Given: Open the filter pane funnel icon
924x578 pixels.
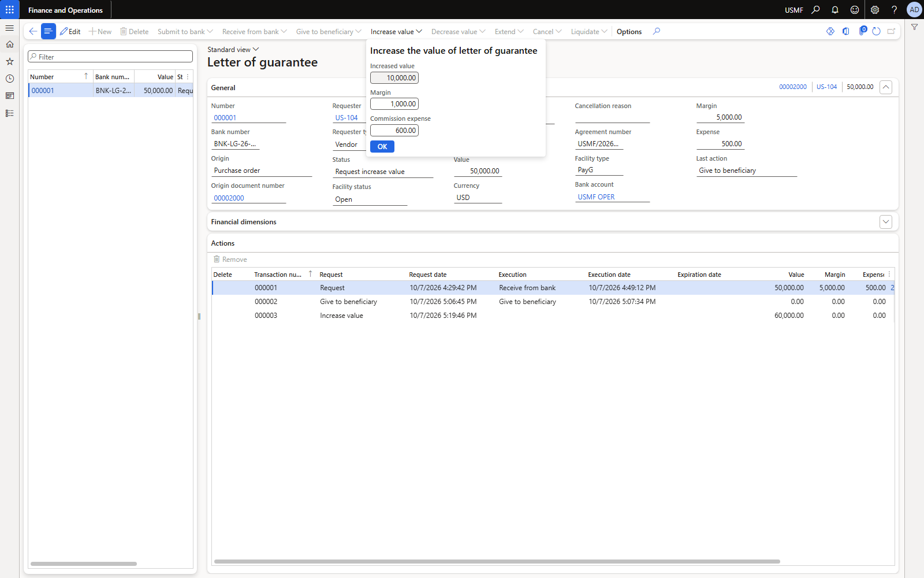Looking at the screenshot, I should [914, 27].
